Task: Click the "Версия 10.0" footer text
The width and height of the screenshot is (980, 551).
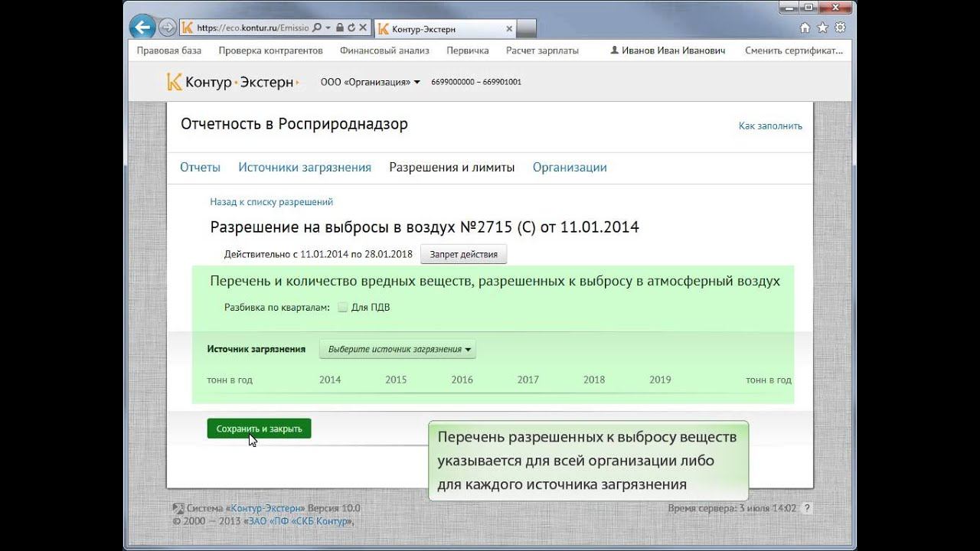Action: [335, 508]
